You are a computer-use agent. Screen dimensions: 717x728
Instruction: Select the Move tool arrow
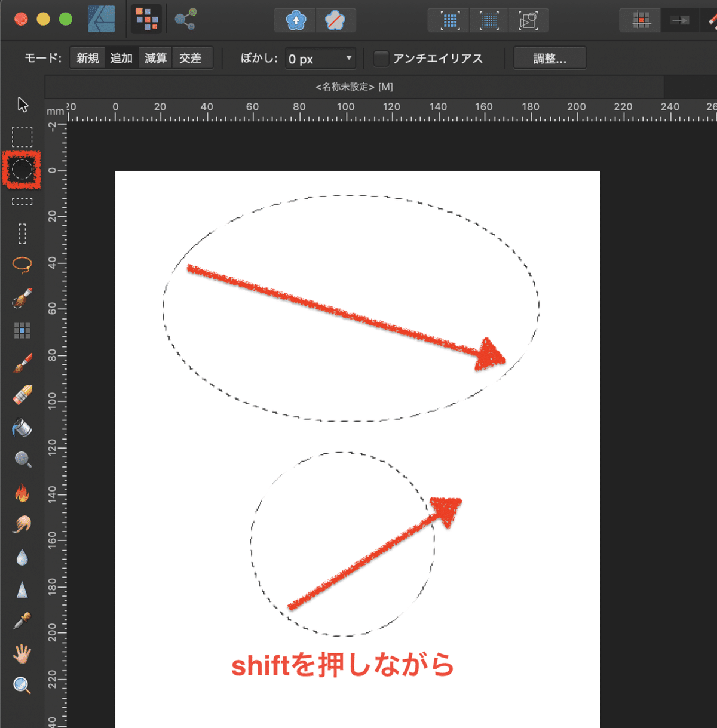(23, 105)
